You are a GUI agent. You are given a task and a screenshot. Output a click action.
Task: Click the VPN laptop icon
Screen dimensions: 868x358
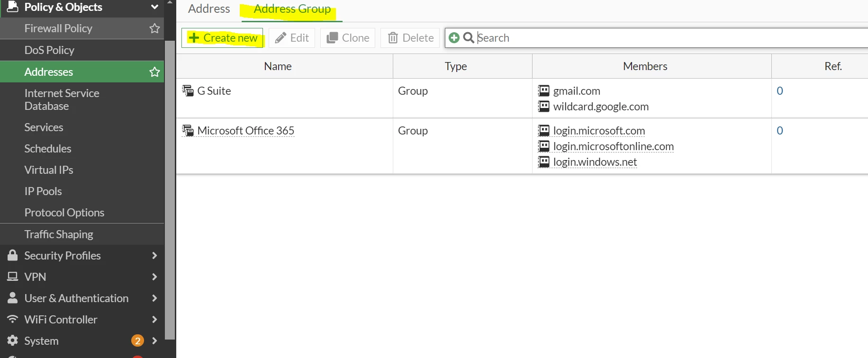click(x=13, y=277)
